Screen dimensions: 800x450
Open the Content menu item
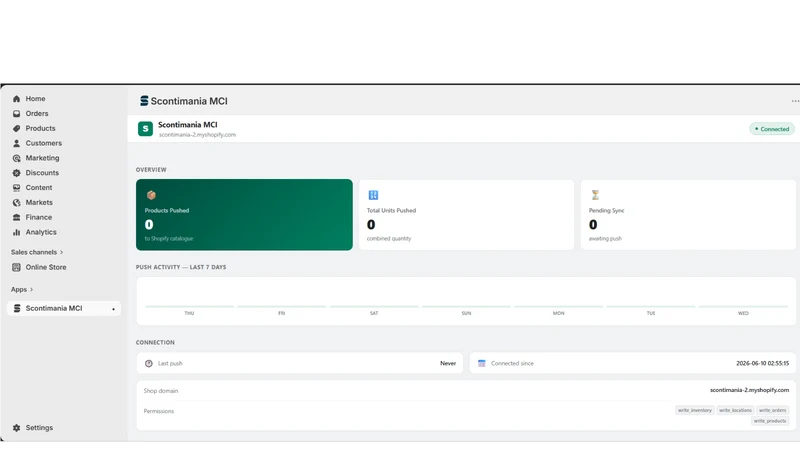click(39, 187)
